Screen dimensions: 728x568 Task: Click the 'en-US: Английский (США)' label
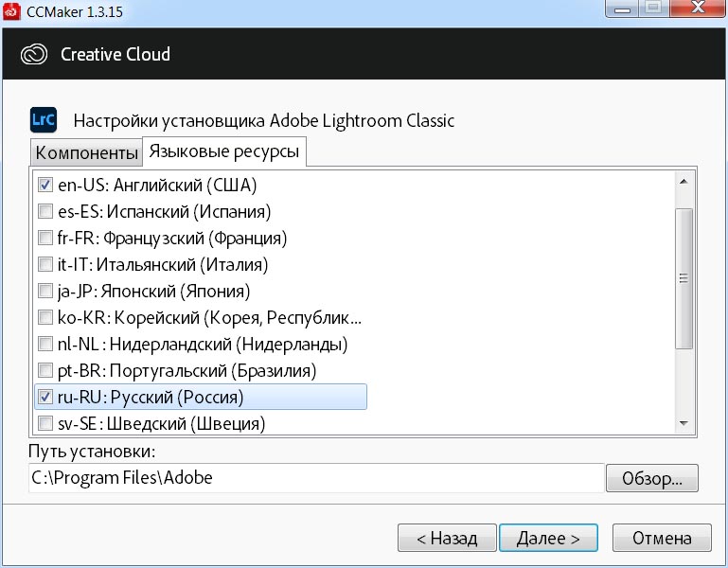[x=157, y=185]
